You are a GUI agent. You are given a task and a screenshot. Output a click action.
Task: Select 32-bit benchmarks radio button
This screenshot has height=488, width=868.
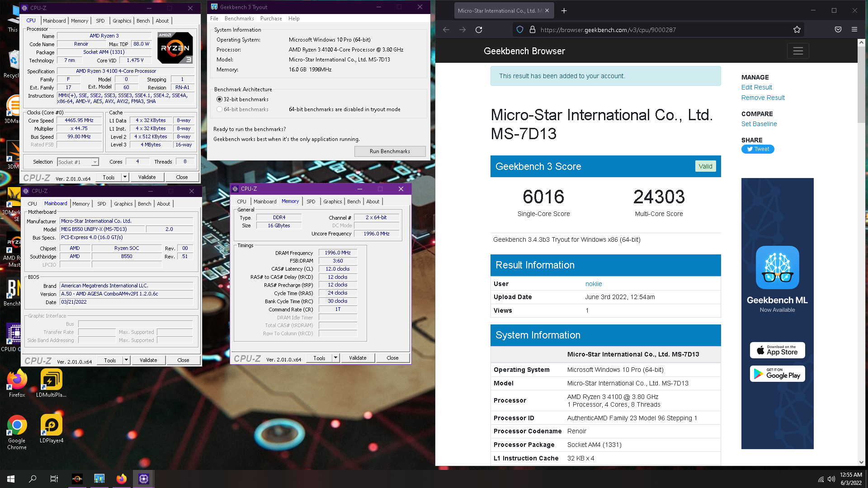pos(220,99)
